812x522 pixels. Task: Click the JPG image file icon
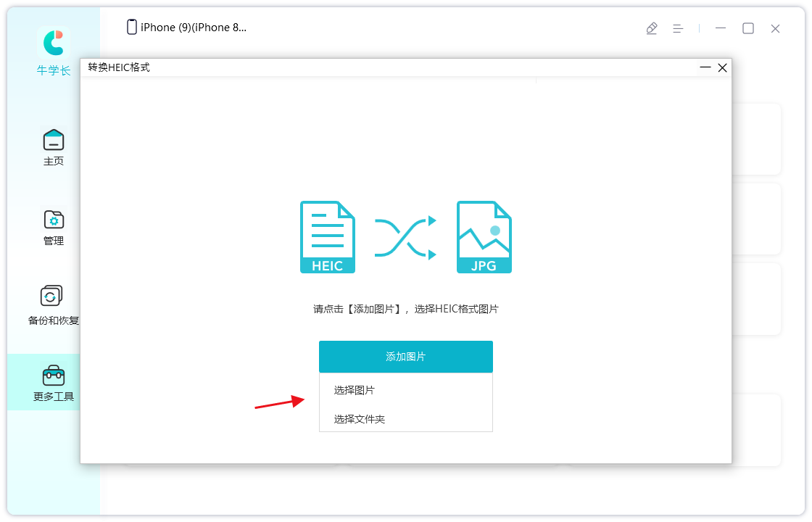pyautogui.click(x=484, y=236)
